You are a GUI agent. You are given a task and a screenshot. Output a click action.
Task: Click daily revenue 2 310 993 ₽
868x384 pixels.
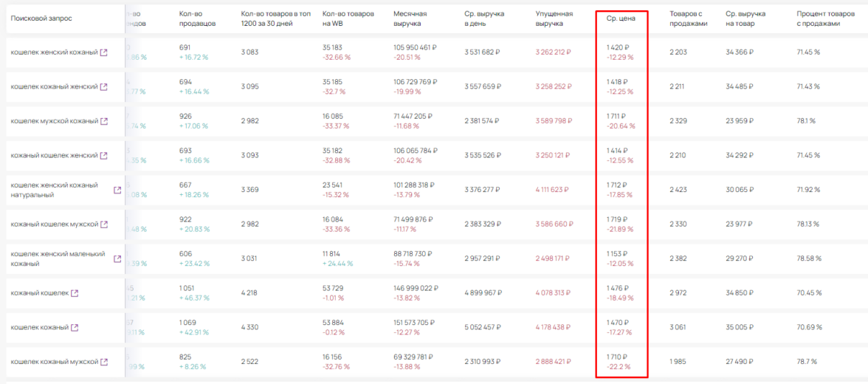tap(482, 362)
